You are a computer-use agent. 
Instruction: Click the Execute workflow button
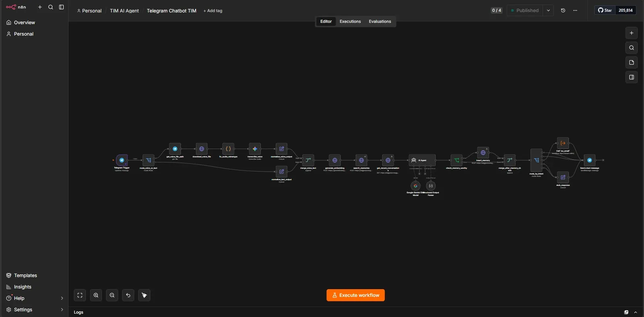[355, 295]
